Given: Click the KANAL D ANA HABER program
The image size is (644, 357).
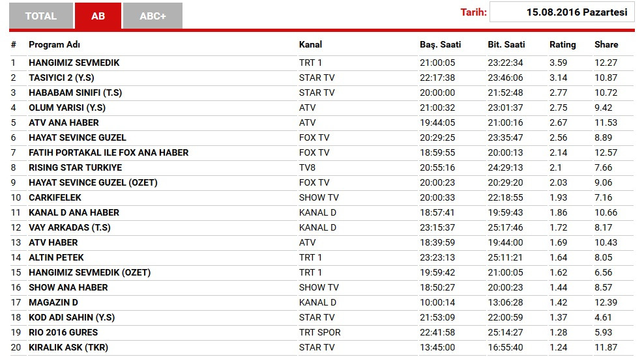Looking at the screenshot, I should 74,212.
